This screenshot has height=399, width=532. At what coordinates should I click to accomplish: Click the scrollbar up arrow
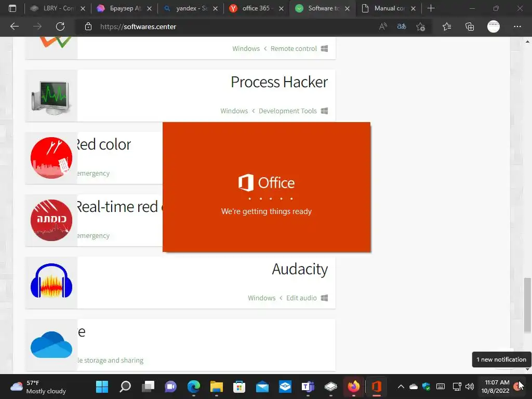527,42
